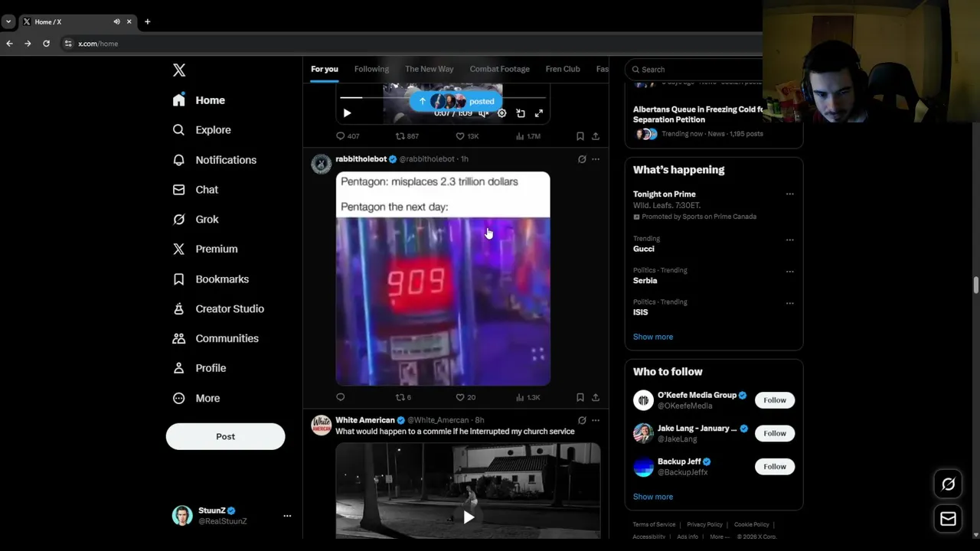
Task: Open Albertans Queue in Freezing Cold story
Action: [698, 115]
